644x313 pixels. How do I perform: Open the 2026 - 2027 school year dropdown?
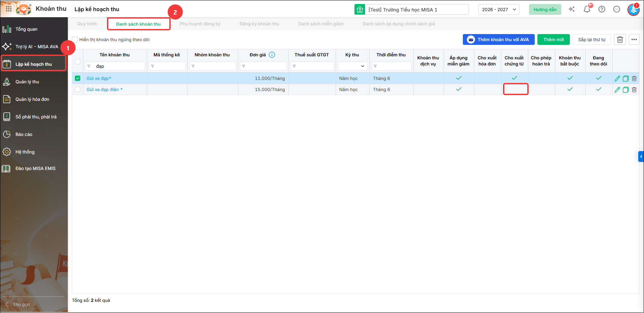[x=499, y=9]
